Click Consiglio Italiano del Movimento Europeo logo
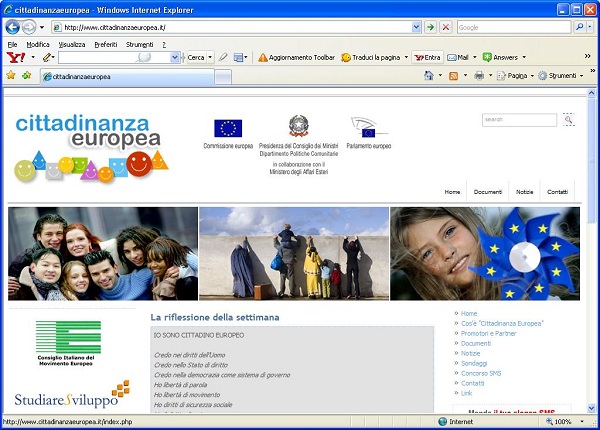Screen dimensions: 600x430 (x=68, y=343)
